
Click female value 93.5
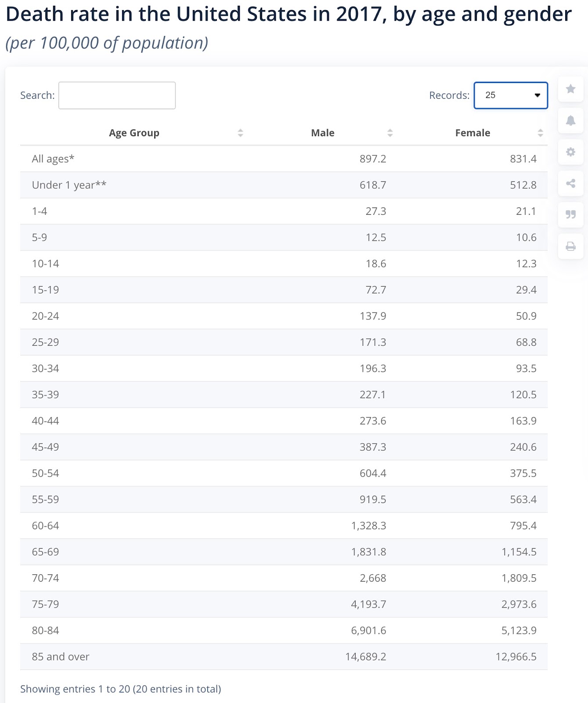pos(526,368)
